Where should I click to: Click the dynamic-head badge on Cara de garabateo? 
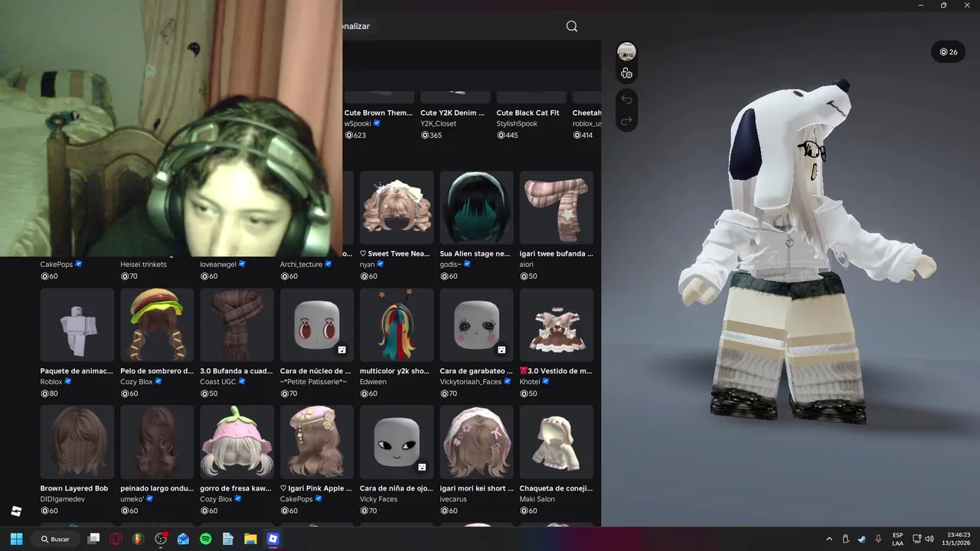tap(501, 350)
